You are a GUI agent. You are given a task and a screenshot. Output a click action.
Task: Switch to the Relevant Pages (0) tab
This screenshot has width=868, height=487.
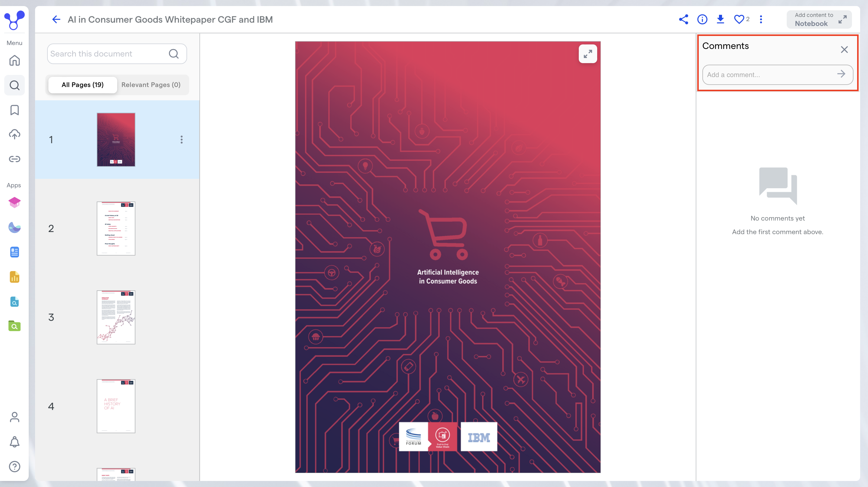(151, 85)
